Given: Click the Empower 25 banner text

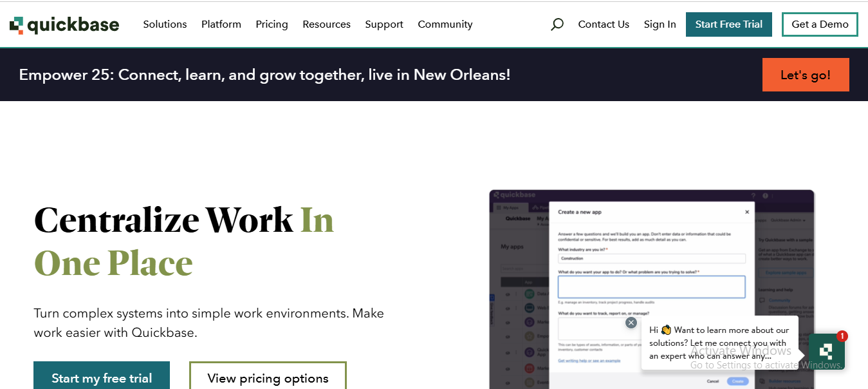Looking at the screenshot, I should 264,75.
